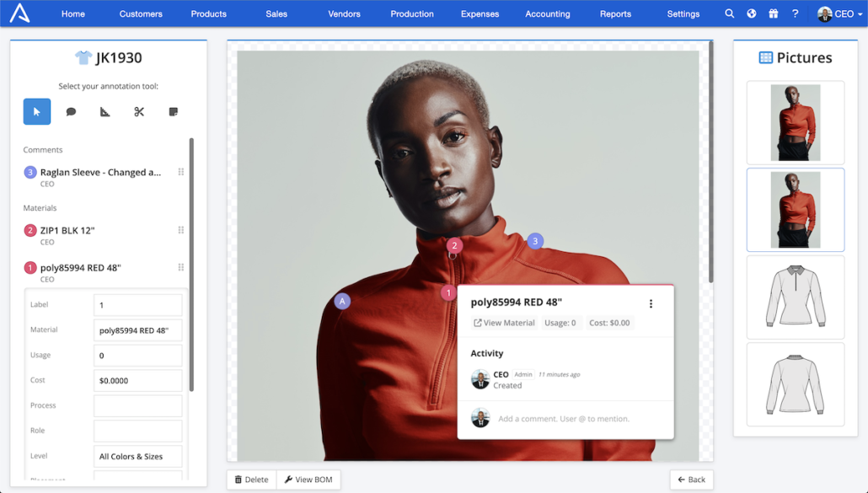Image resolution: width=868 pixels, height=493 pixels.
Task: Click the CEO avatar in the Activity entry
Action: point(480,379)
